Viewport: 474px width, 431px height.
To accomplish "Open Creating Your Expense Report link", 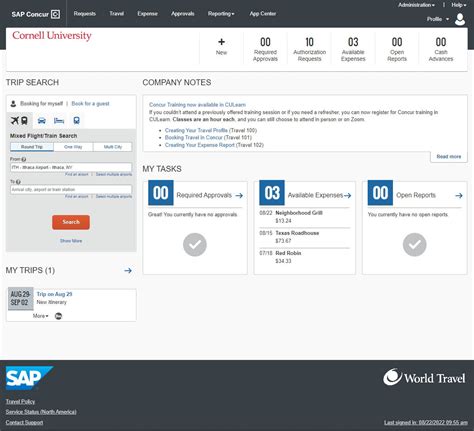I will (200, 145).
